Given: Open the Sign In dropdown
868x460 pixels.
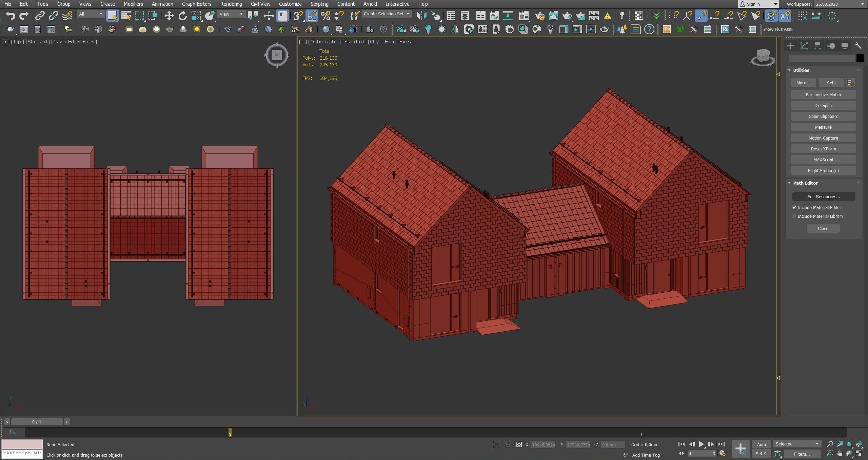Looking at the screenshot, I should [758, 4].
